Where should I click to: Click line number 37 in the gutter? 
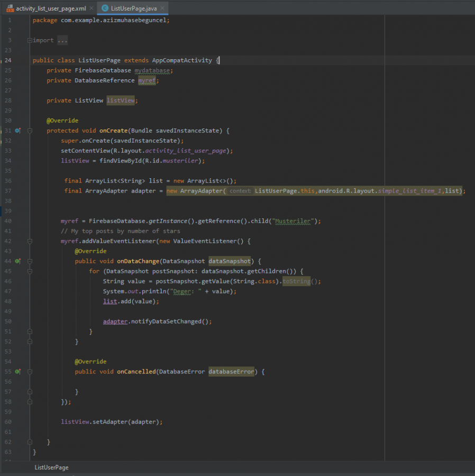[x=8, y=191]
